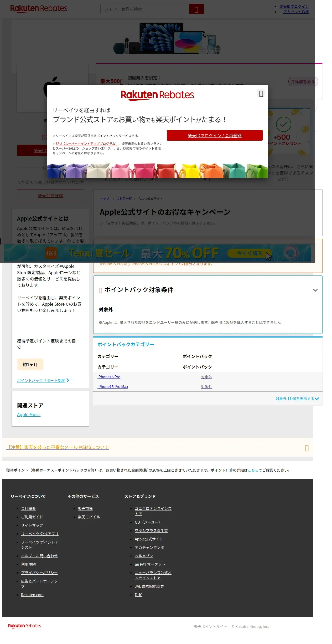
Task: Open ベルメゾン footer link
Action: (x=144, y=556)
